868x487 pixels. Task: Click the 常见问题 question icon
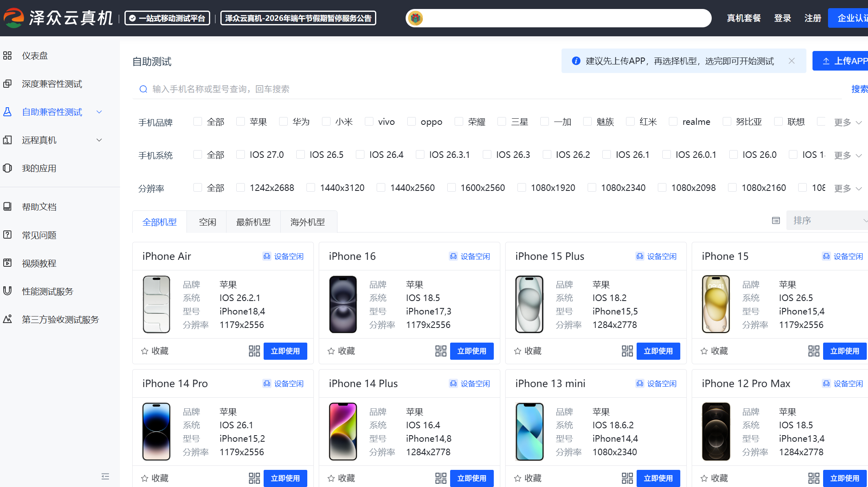(x=7, y=235)
